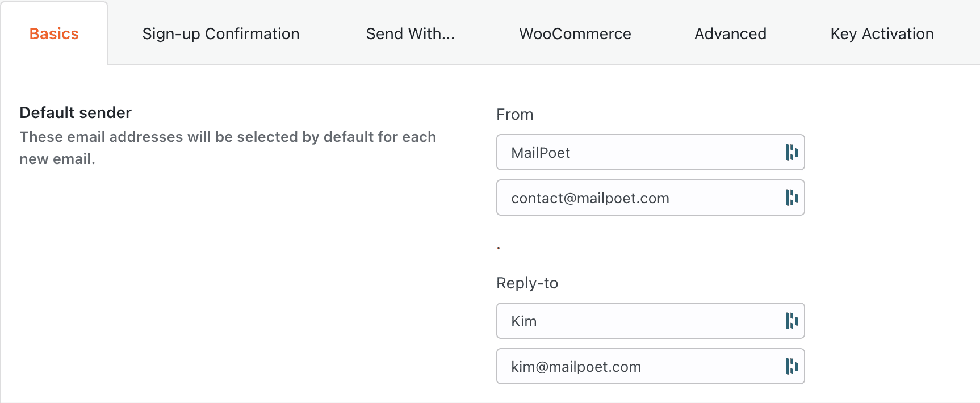Viewport: 980px width, 403px height.
Task: Select the WooCommerce tab
Action: click(575, 34)
